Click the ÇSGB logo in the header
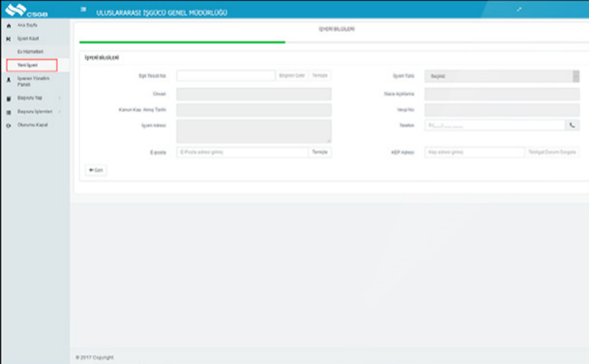Image resolution: width=589 pixels, height=364 pixels. 19,10
